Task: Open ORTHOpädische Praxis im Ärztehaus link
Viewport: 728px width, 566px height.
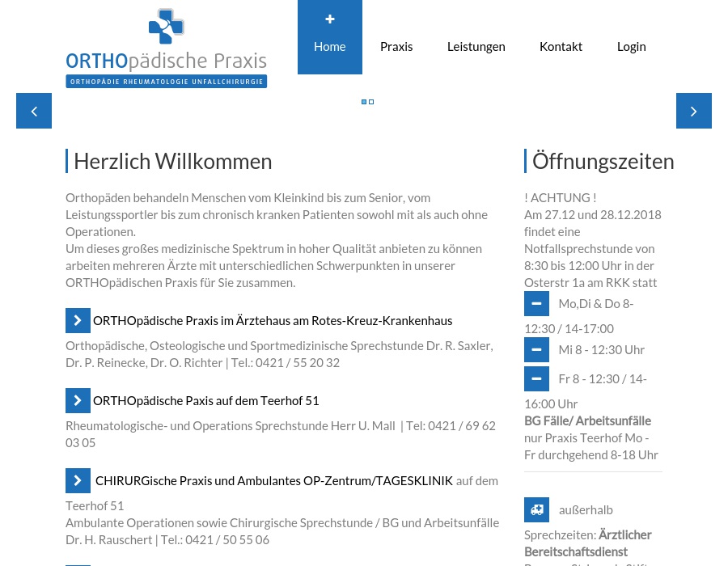Action: (x=273, y=321)
